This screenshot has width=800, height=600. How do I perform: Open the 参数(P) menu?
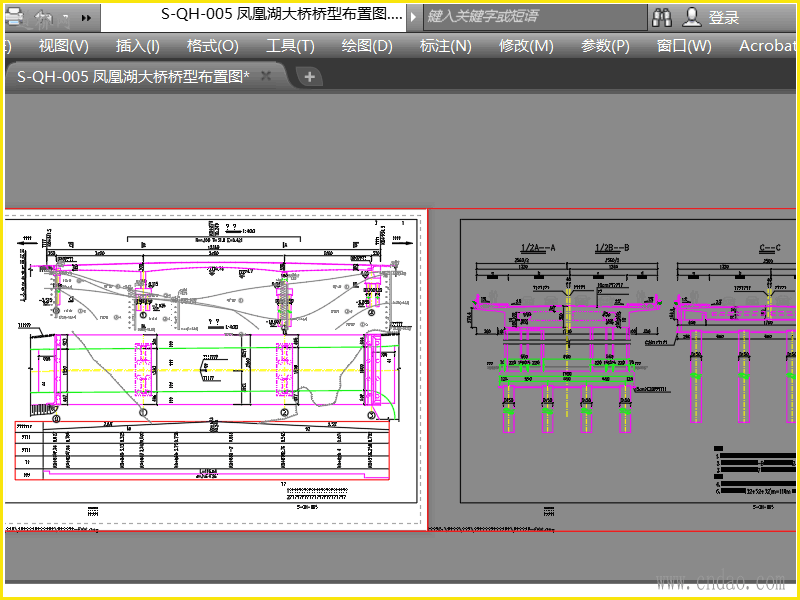[605, 46]
